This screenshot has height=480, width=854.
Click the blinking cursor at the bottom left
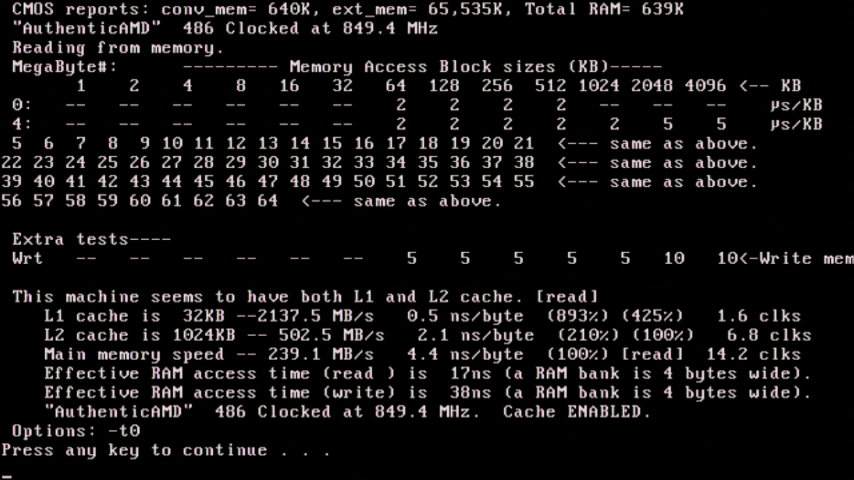7,476
